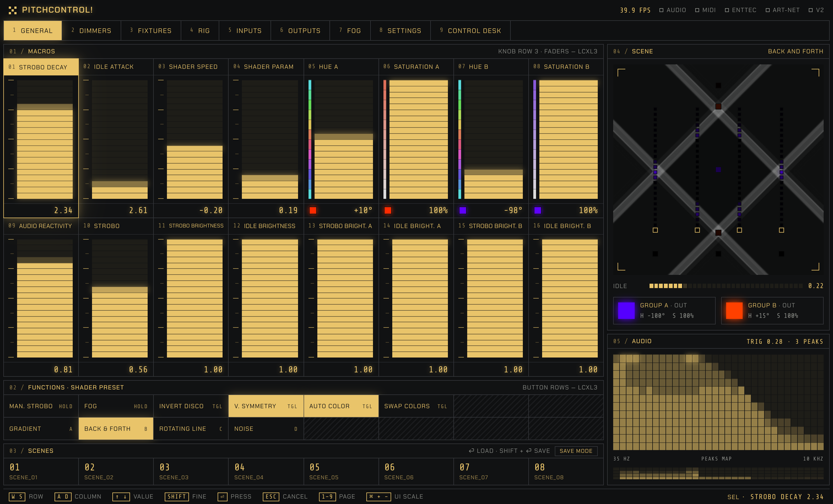This screenshot has height=504, width=833.
Task: Toggle the AUDIO status indicator
Action: [x=673, y=10]
